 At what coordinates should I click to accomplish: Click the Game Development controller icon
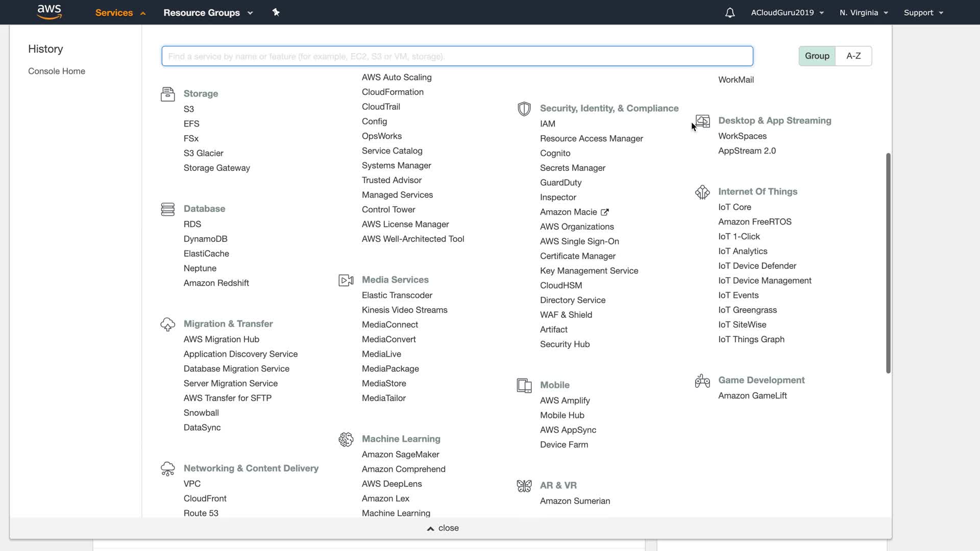[x=702, y=381]
